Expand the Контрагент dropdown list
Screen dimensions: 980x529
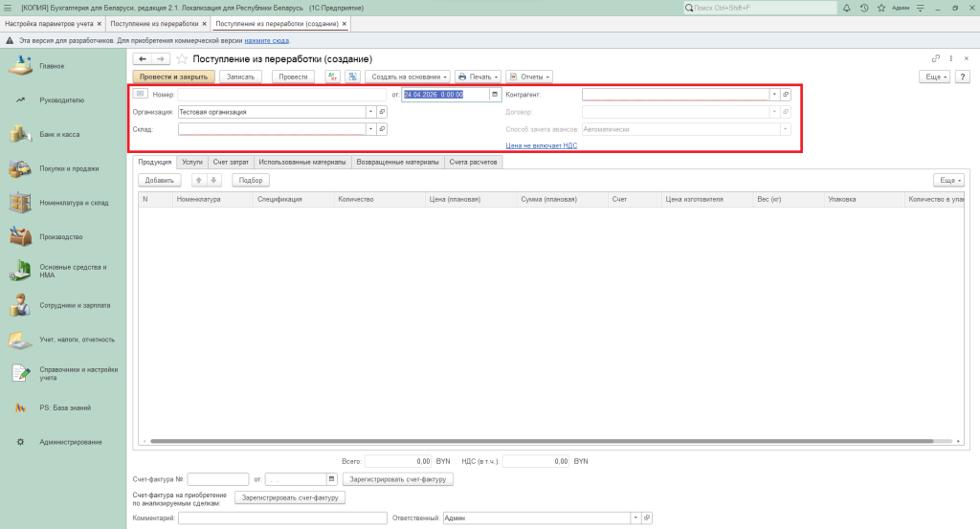(773, 95)
